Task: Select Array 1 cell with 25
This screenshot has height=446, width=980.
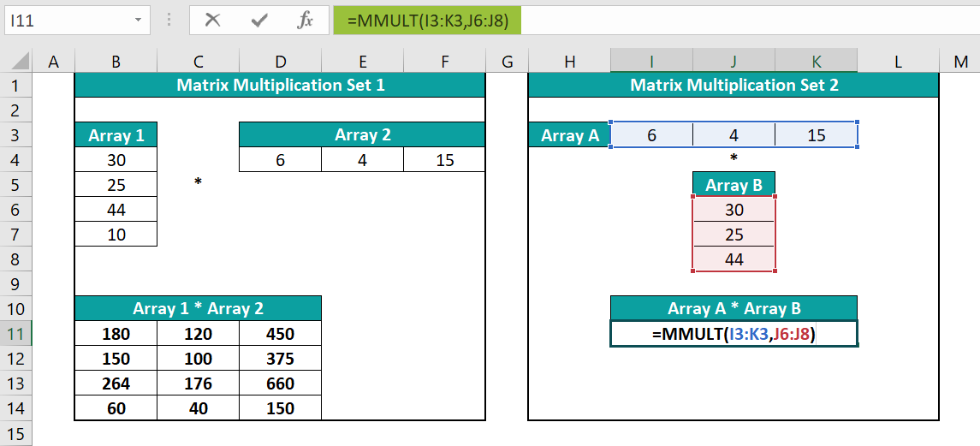Action: click(x=116, y=185)
